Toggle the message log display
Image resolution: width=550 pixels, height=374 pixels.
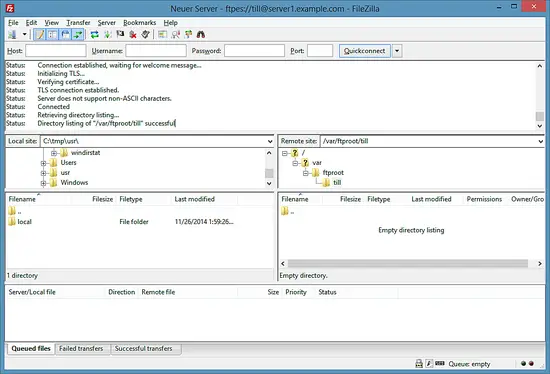40,34
